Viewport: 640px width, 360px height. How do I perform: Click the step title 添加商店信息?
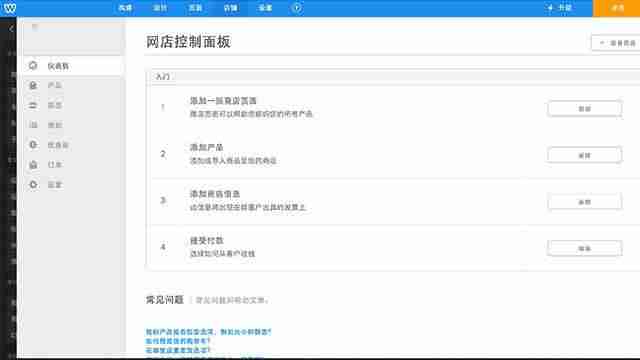(215, 194)
